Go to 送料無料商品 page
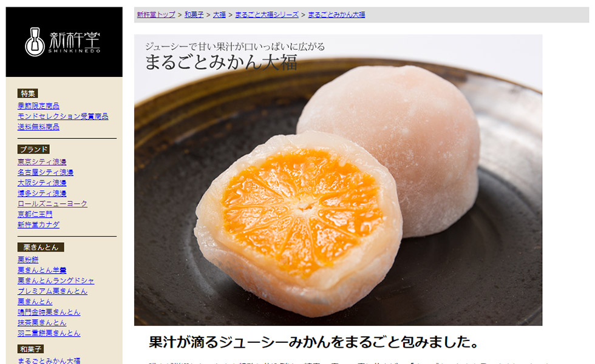595x364 pixels. tap(38, 127)
